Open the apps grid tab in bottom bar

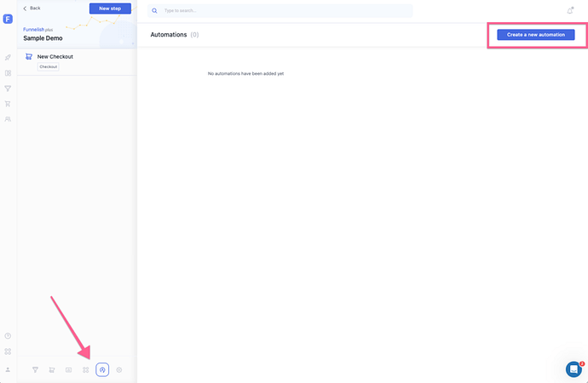85,369
